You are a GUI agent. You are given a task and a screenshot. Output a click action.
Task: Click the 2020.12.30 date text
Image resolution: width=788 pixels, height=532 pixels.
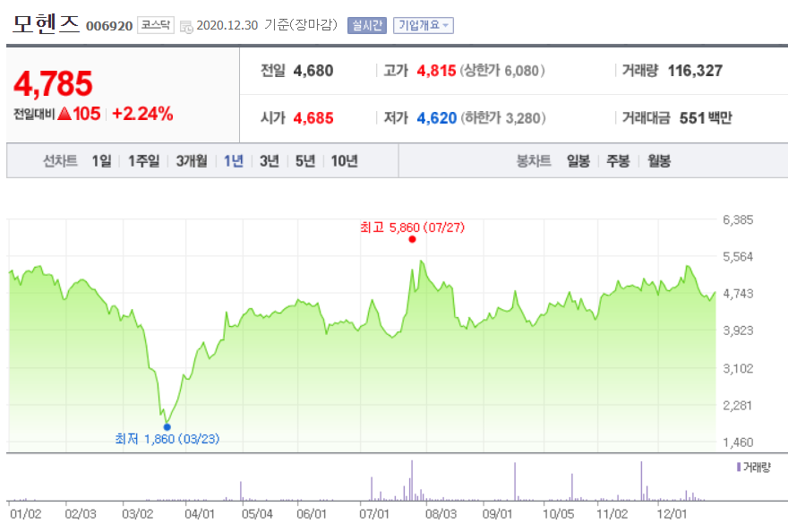tap(227, 25)
